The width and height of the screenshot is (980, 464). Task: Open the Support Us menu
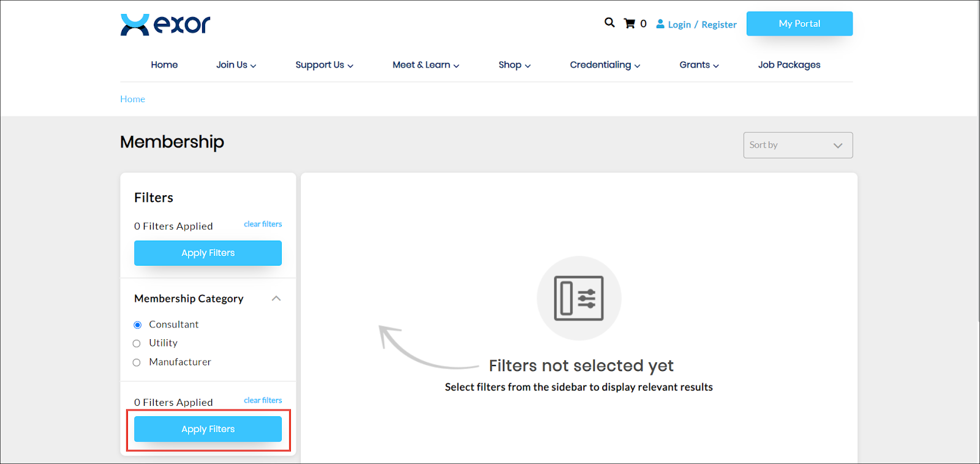pyautogui.click(x=324, y=65)
